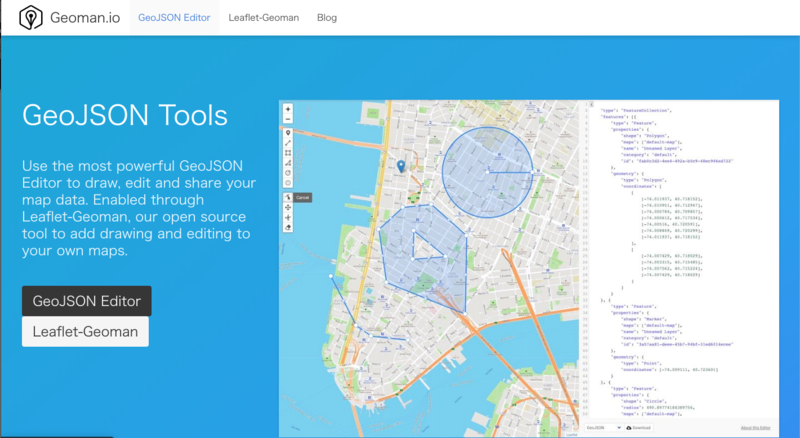The width and height of the screenshot is (800, 438).
Task: Click the Cancel tooltip button
Action: (x=303, y=198)
